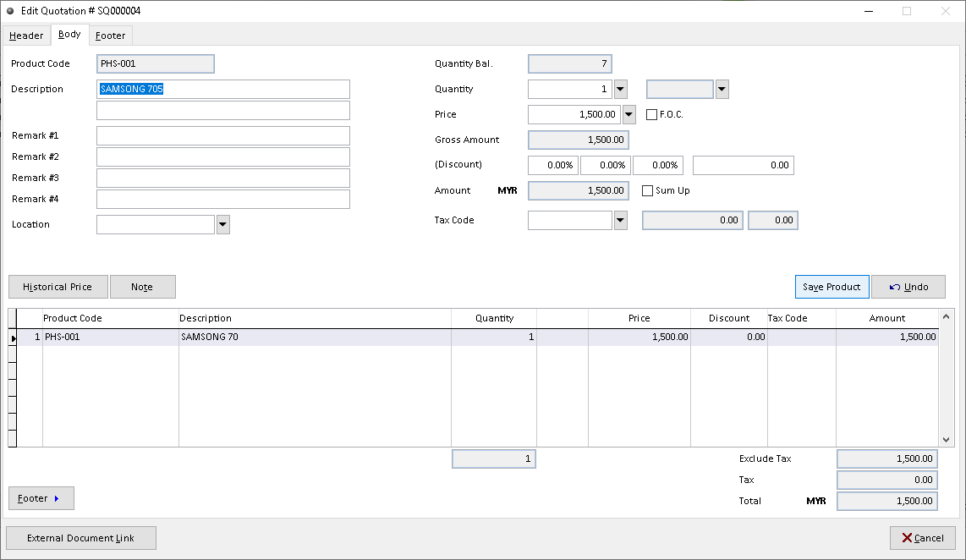966x560 pixels.
Task: Click inside the Remark #1 field
Action: (x=222, y=135)
